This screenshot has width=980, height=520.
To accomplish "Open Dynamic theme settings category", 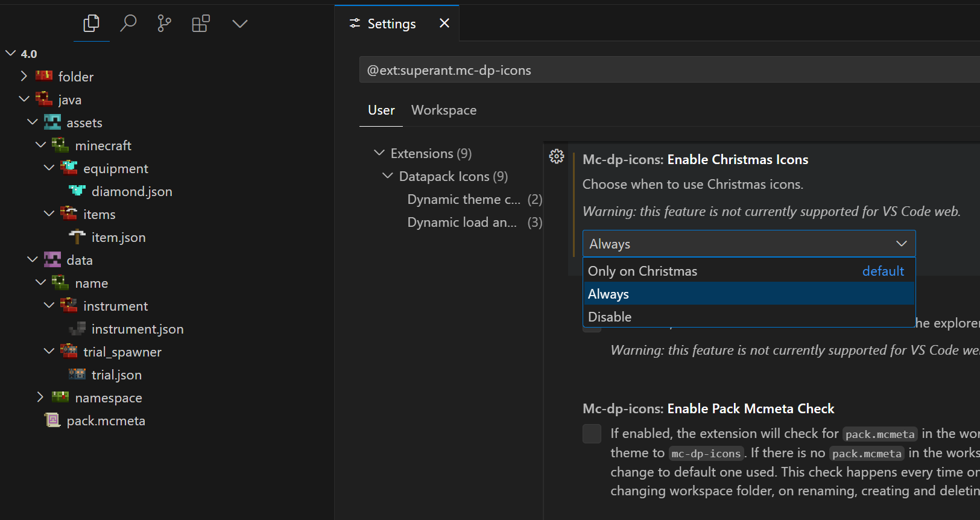I will [x=463, y=200].
